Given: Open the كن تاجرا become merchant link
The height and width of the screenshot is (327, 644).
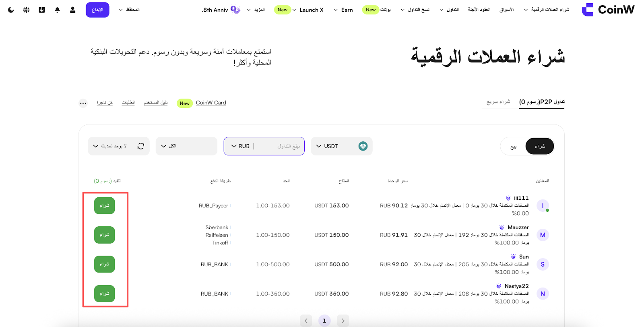Looking at the screenshot, I should (105, 103).
